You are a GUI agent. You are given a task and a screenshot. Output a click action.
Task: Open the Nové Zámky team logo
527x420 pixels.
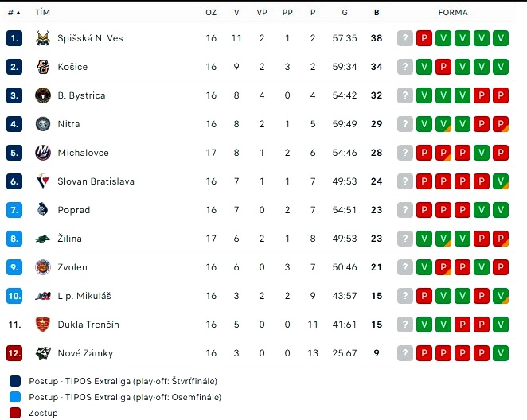(43, 353)
